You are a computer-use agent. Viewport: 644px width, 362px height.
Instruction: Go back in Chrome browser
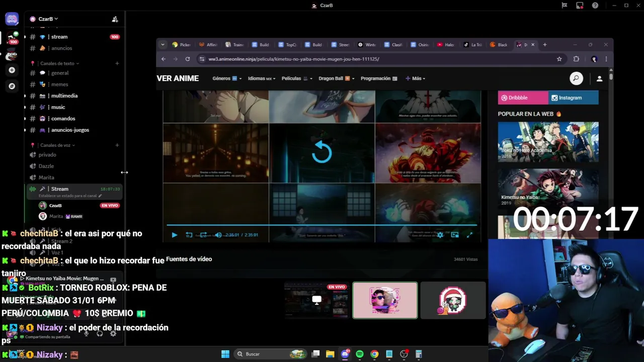coord(164,59)
